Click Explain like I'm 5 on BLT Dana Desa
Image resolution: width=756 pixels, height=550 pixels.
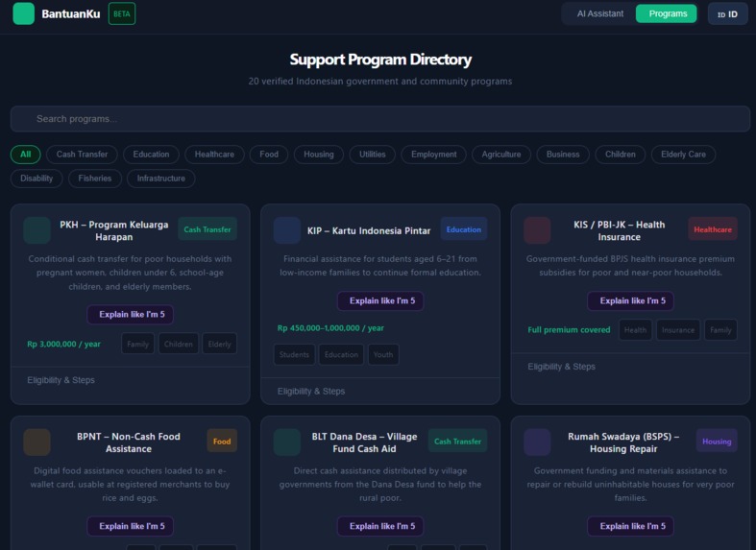click(380, 526)
